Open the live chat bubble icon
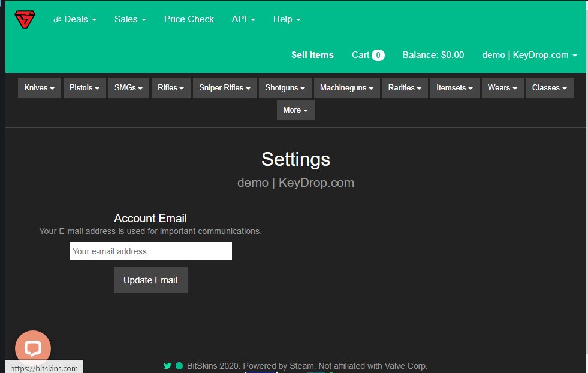588x373 pixels. coord(33,348)
